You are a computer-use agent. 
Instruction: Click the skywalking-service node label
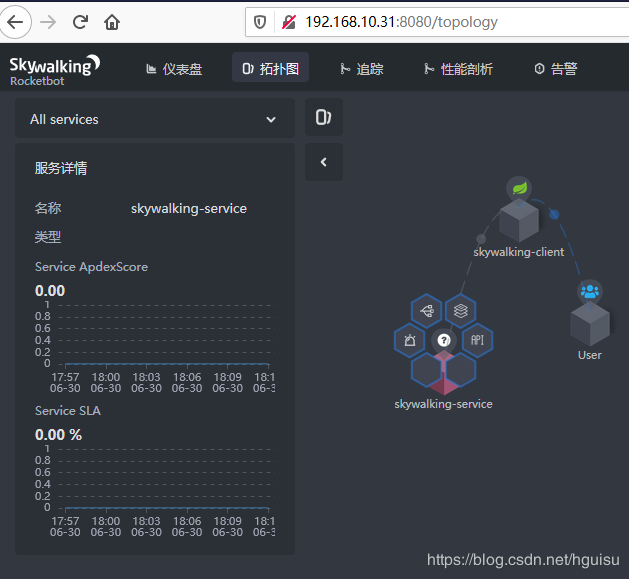[443, 404]
